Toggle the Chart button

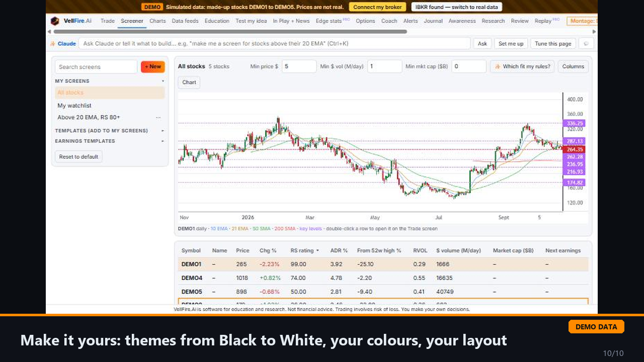coord(189,82)
